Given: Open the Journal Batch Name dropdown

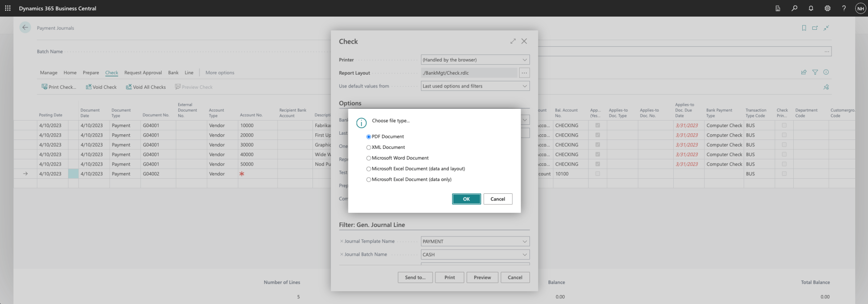Looking at the screenshot, I should click(x=475, y=254).
